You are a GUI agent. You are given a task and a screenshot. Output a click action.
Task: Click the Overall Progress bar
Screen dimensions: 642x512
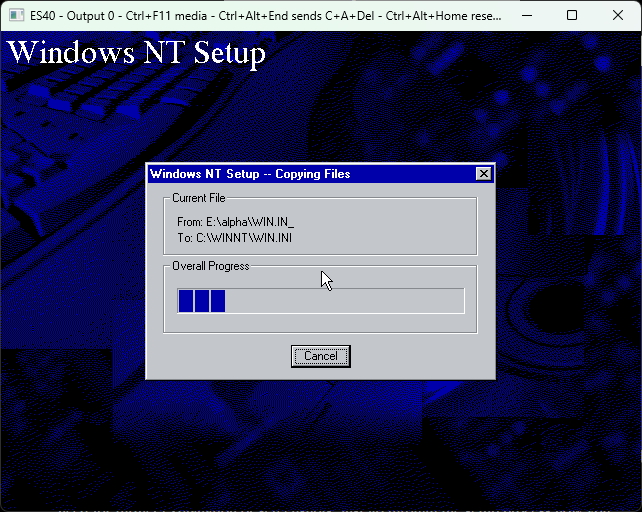point(321,301)
